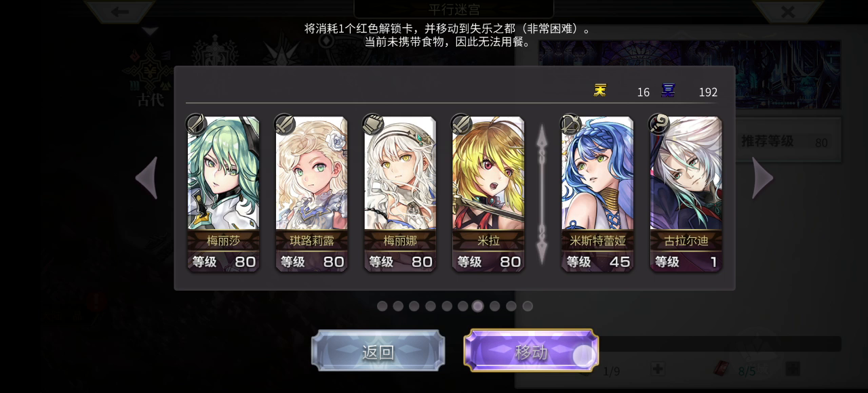The height and width of the screenshot is (393, 868).
Task: Click the vertical double-arrow divider between cards
Action: pyautogui.click(x=542, y=194)
